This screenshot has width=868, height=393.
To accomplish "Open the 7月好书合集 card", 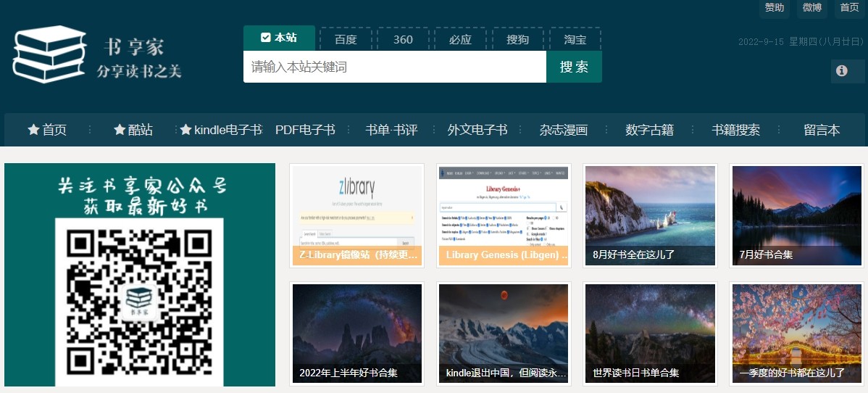I will 797,215.
